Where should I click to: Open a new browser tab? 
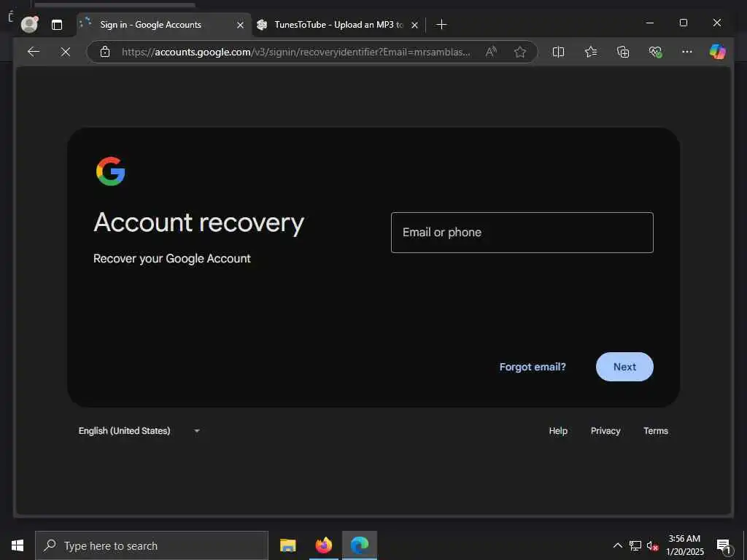click(x=441, y=24)
